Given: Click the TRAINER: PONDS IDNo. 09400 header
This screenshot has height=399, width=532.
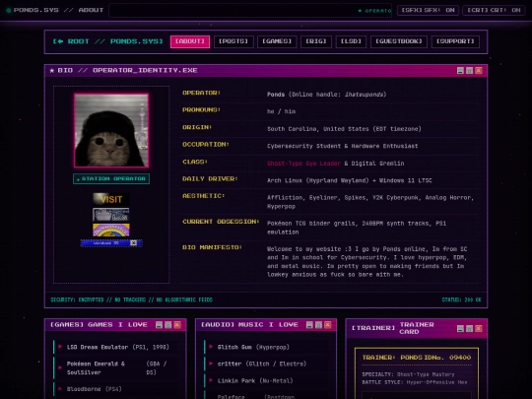Looking at the screenshot, I should click(417, 358).
